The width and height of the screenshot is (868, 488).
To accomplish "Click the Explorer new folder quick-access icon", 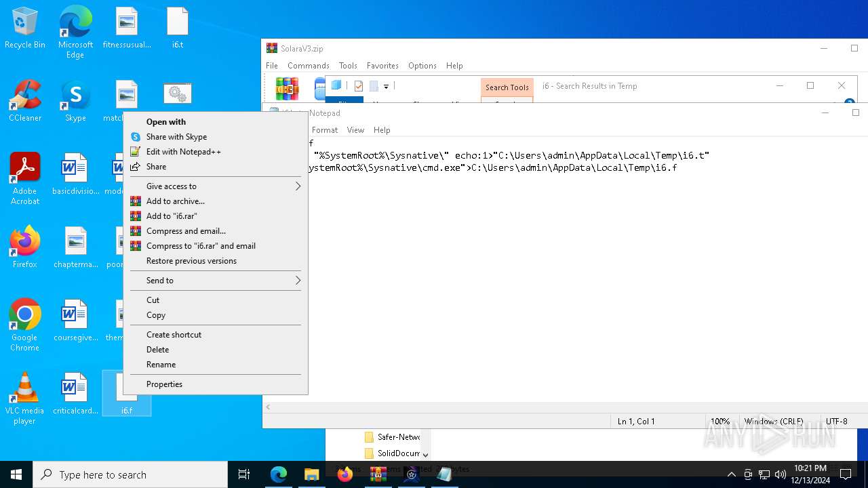I will pos(373,86).
